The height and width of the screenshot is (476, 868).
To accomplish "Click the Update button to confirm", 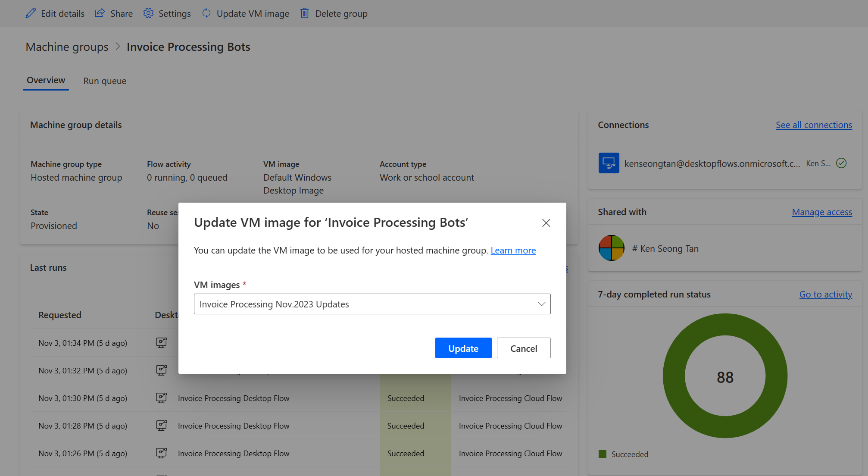I will coord(463,348).
